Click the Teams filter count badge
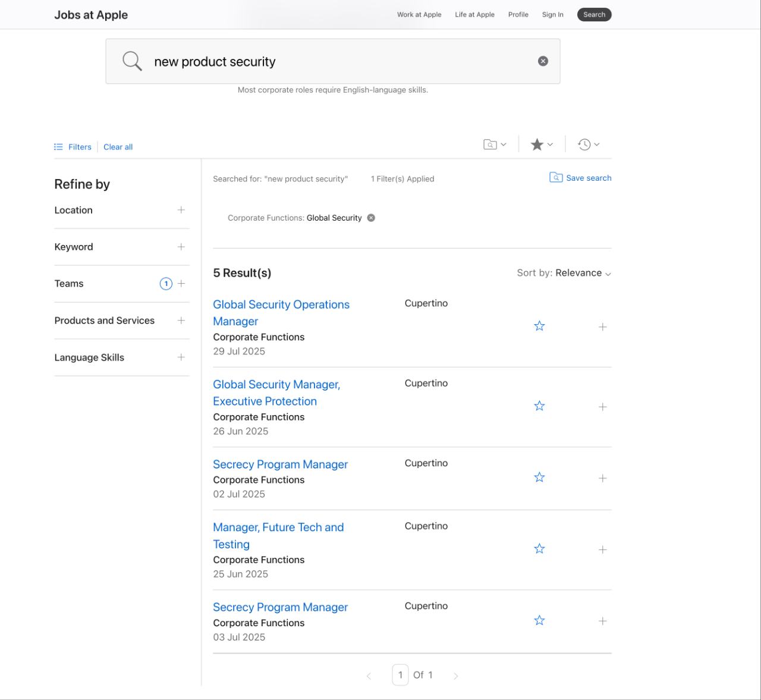The height and width of the screenshot is (700, 761). [166, 284]
